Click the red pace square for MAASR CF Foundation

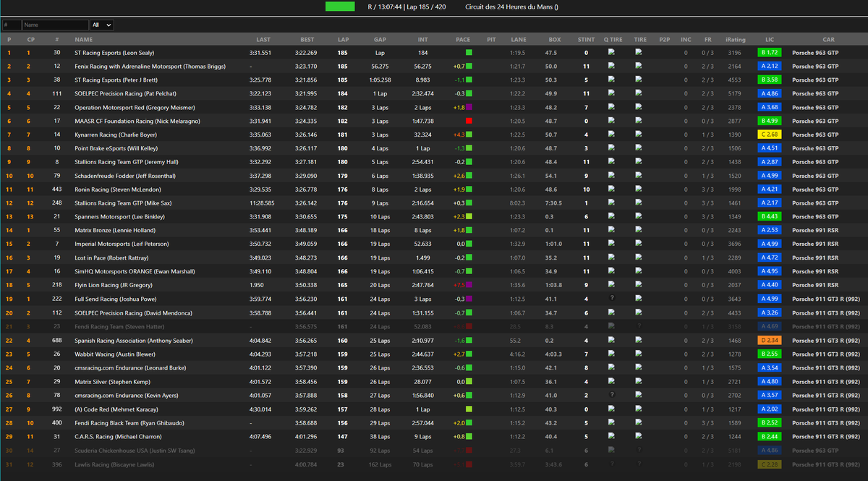pyautogui.click(x=469, y=121)
